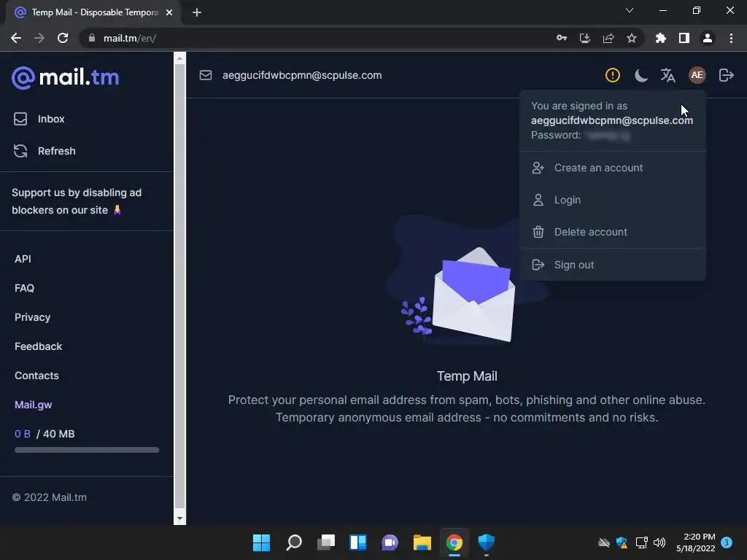Open File Explorer in the taskbar
The image size is (747, 560).
(x=422, y=542)
